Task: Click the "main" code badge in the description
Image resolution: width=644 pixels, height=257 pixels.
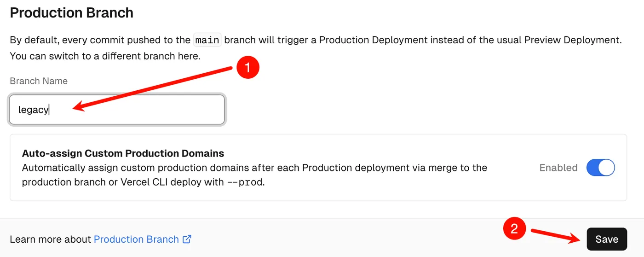Action: (x=207, y=40)
